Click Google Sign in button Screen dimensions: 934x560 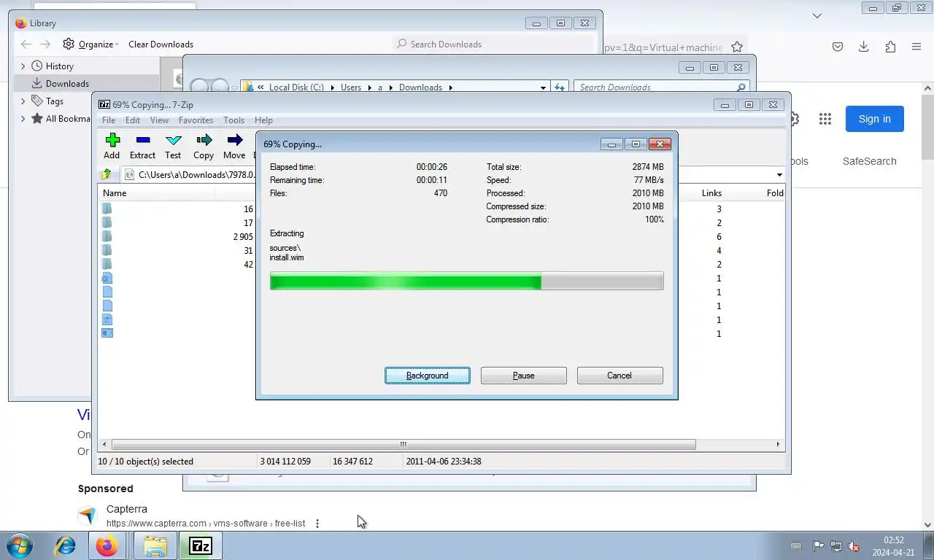click(874, 119)
